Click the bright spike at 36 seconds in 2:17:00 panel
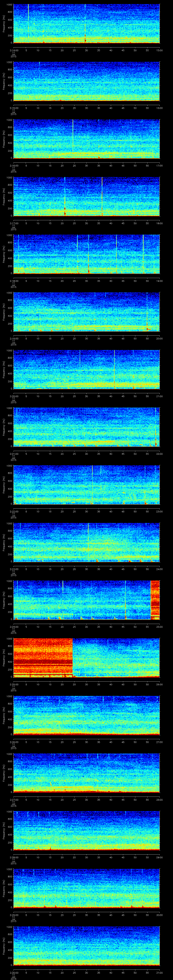 (x=102, y=196)
